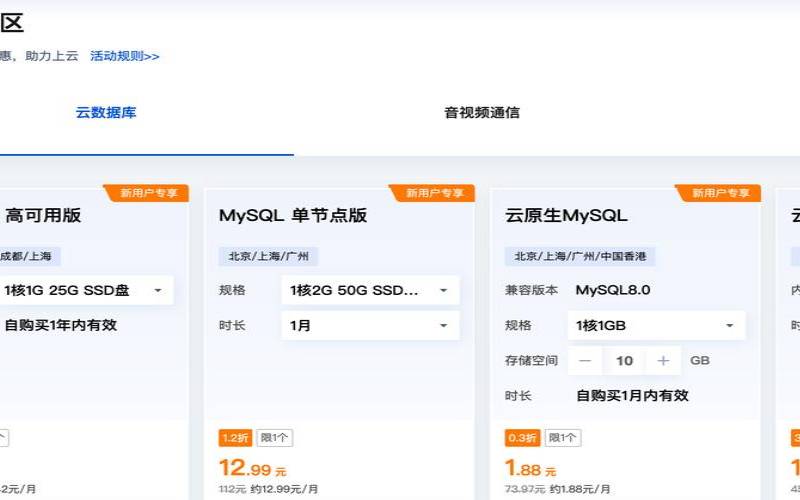
Task: Click the 新用户专享 badge on 云原生MySQL
Action: click(x=718, y=193)
